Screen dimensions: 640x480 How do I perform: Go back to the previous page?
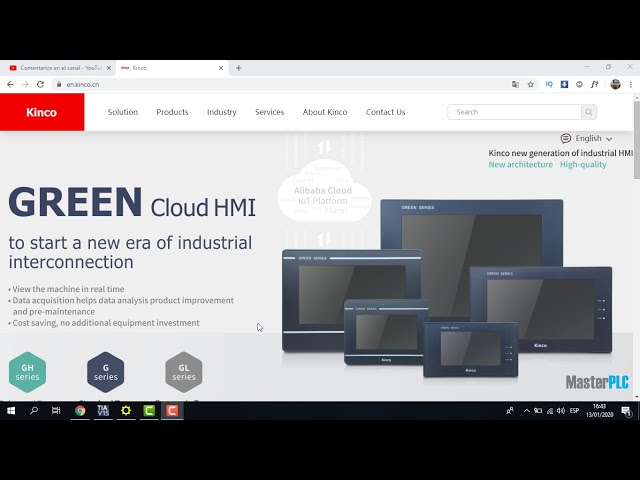(x=10, y=84)
